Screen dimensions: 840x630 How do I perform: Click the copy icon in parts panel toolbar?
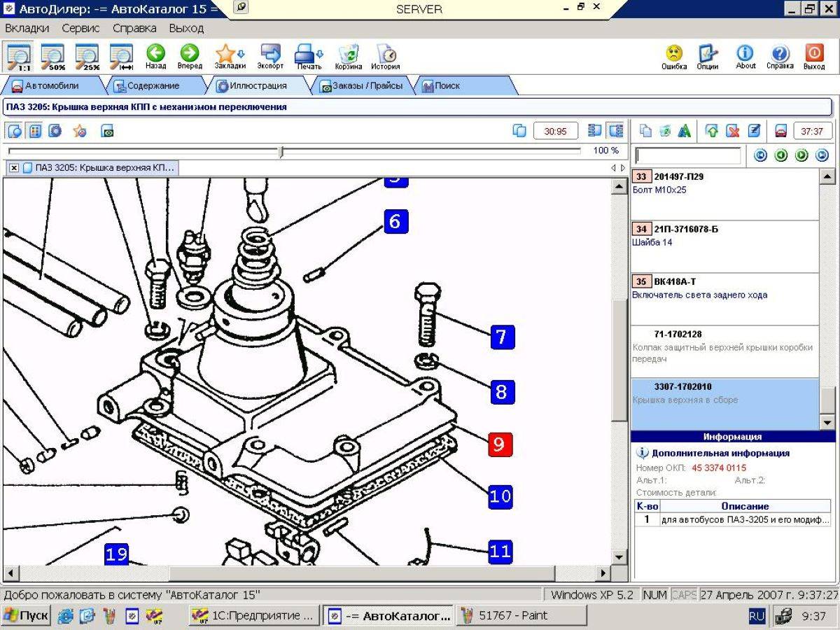(x=645, y=131)
